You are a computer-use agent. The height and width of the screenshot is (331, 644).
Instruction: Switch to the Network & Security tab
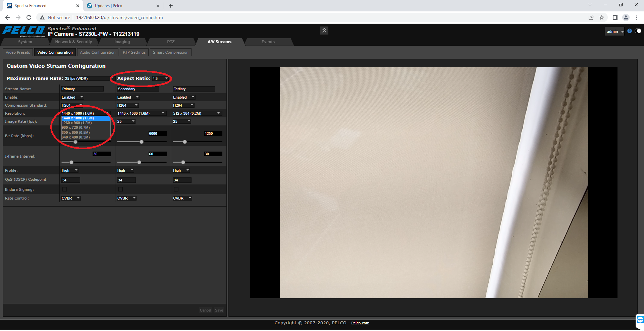pos(73,42)
